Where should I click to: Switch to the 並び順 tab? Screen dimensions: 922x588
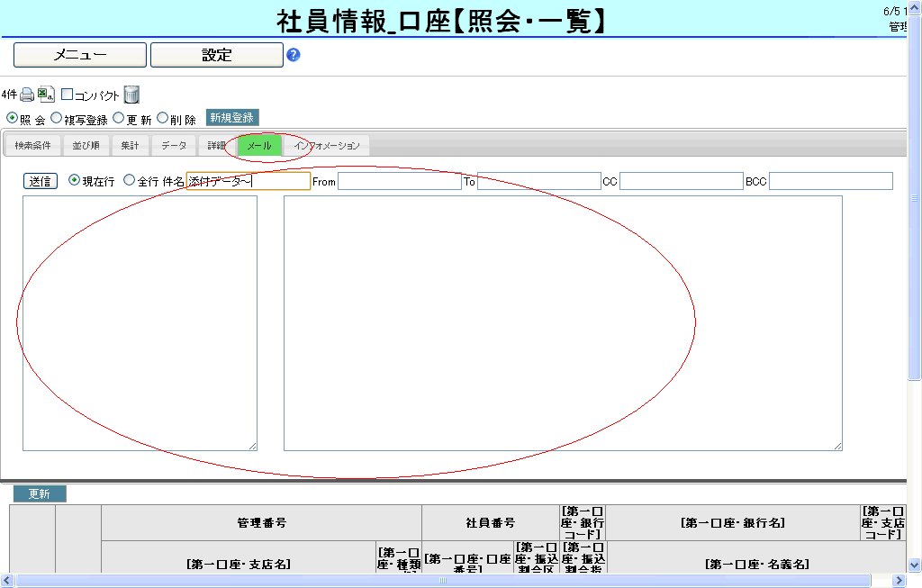(86, 146)
